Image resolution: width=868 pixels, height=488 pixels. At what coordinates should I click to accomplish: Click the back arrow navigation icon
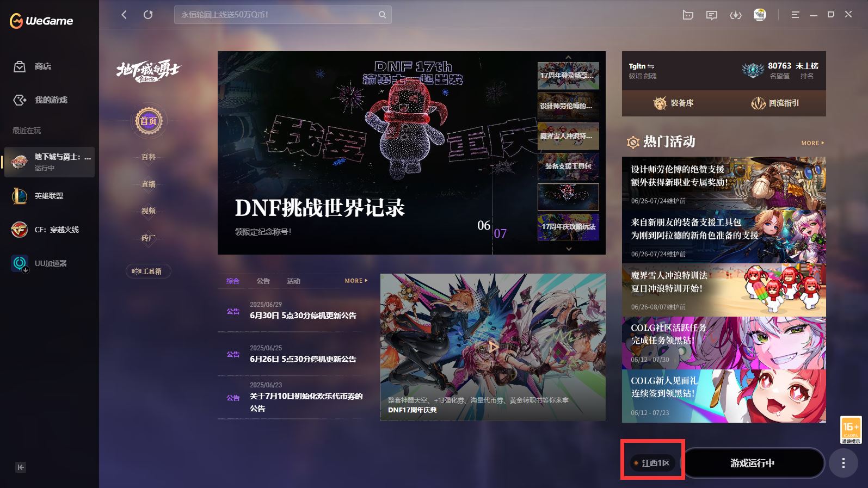point(124,15)
